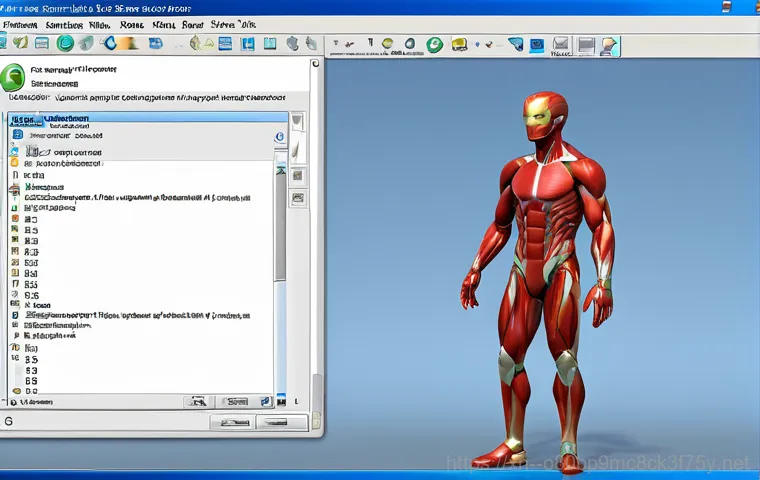Image resolution: width=760 pixels, height=480 pixels.
Task: Select the blue highlighted top row in the list
Action: [148, 118]
